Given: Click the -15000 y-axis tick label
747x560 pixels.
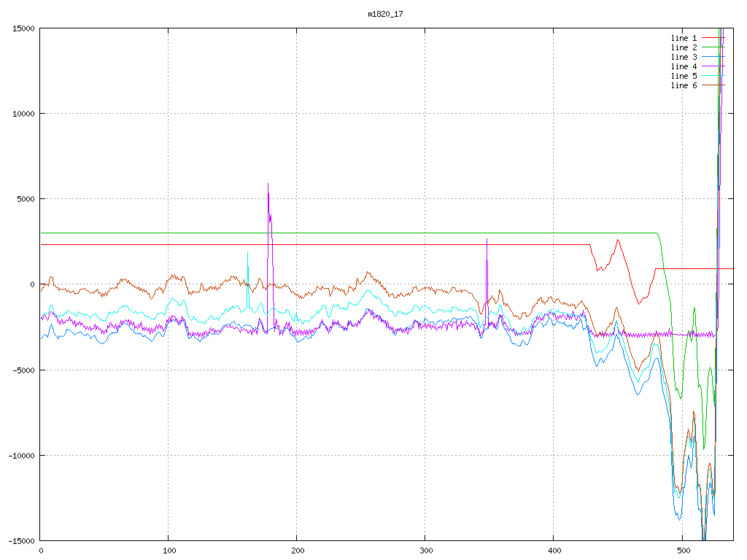Looking at the screenshot, I should pos(20,540).
